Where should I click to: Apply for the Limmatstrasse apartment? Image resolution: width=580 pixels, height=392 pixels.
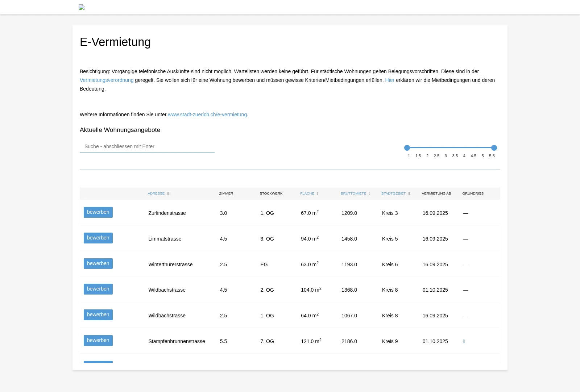pos(98,238)
